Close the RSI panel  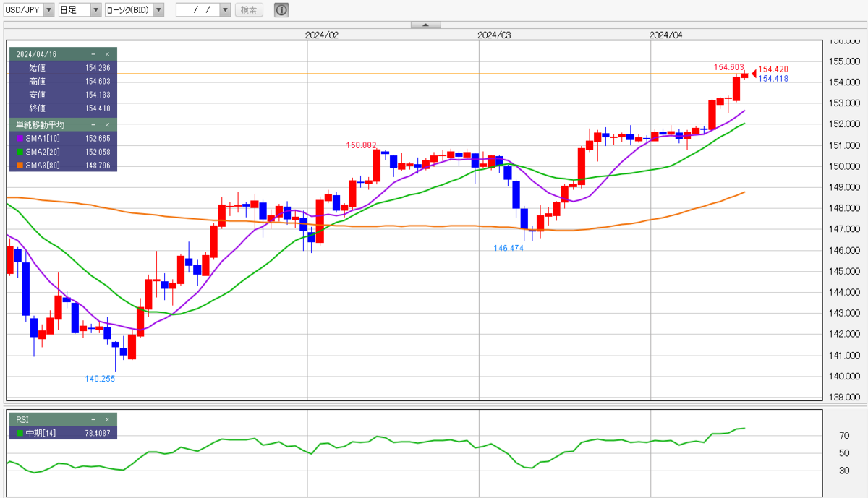pos(108,419)
